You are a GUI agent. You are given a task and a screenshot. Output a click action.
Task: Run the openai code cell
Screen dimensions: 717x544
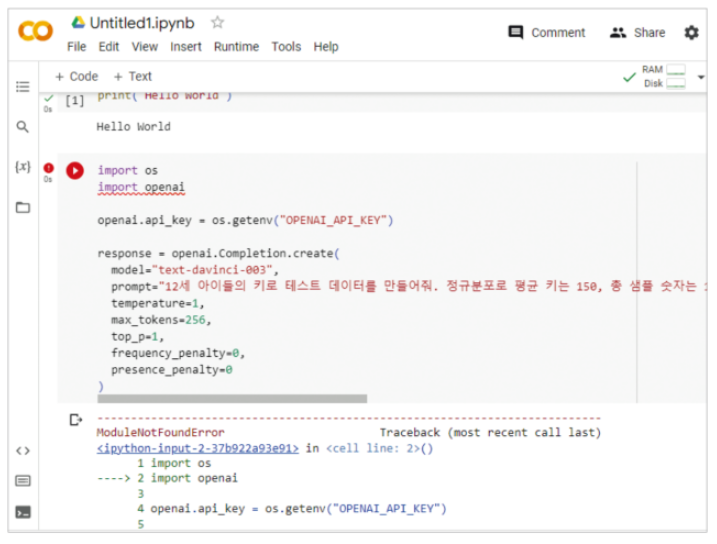point(75,171)
